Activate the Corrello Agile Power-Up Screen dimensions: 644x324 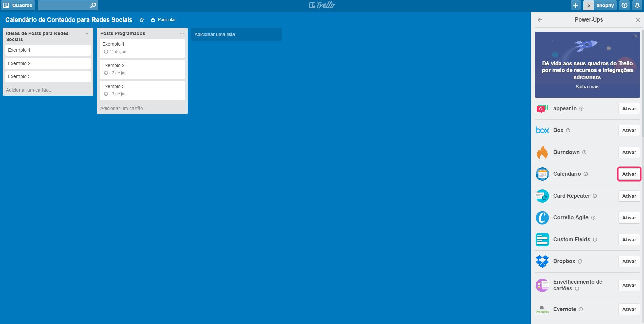click(x=629, y=218)
